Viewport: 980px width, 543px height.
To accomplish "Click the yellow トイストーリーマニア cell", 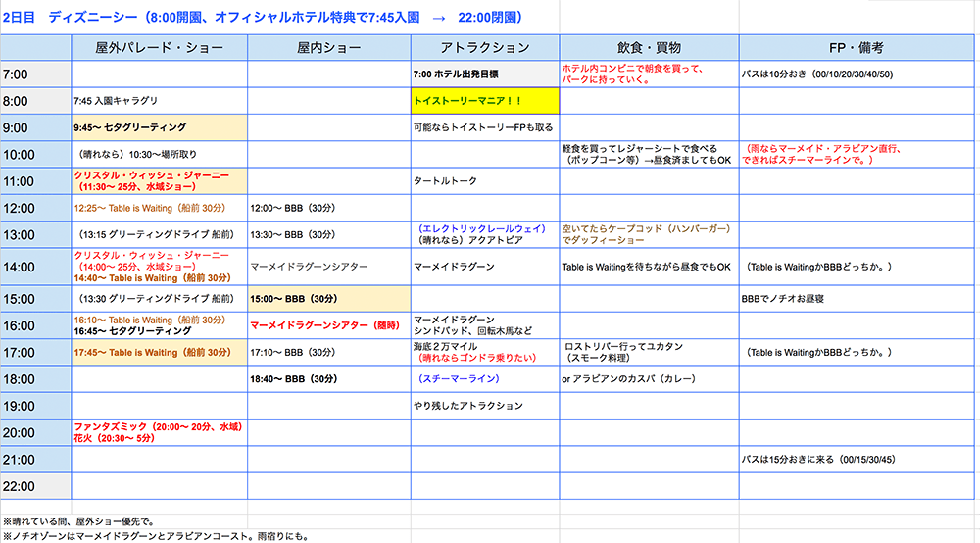I will (x=485, y=100).
